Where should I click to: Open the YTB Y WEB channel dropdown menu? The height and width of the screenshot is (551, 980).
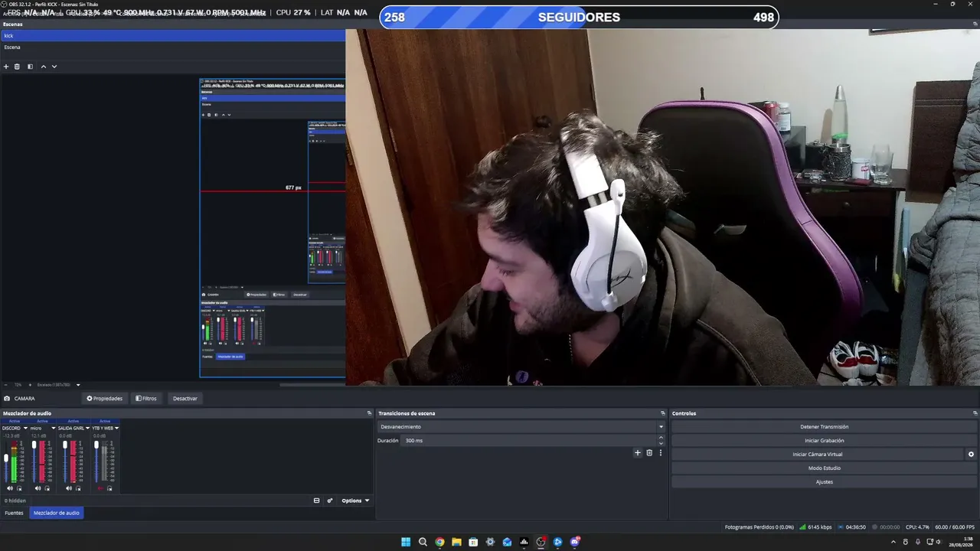116,429
